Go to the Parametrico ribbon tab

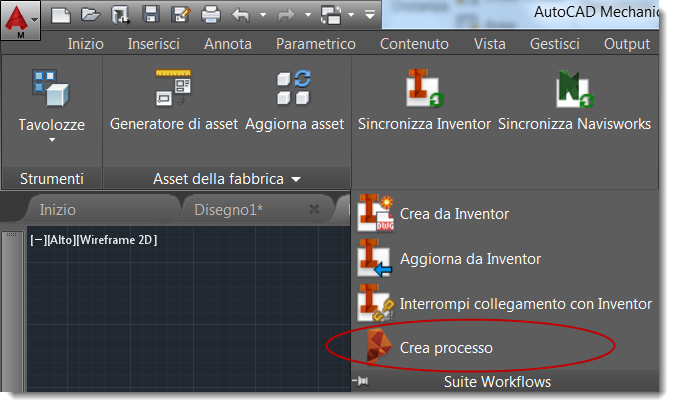[316, 44]
